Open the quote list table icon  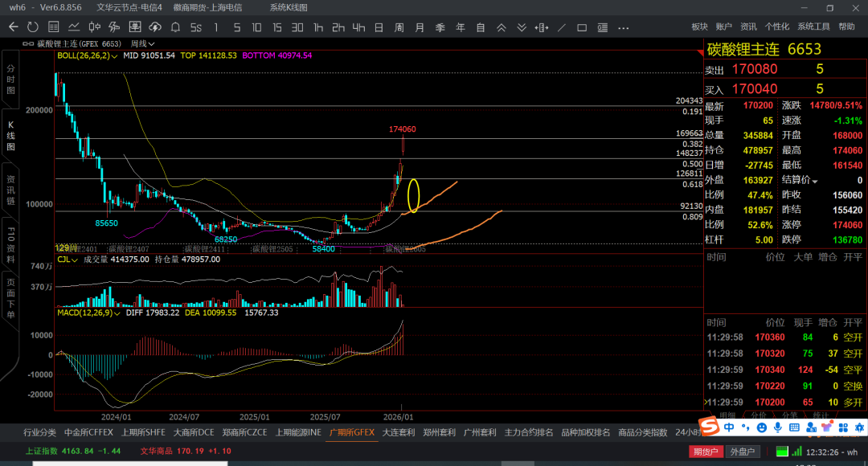[54, 27]
